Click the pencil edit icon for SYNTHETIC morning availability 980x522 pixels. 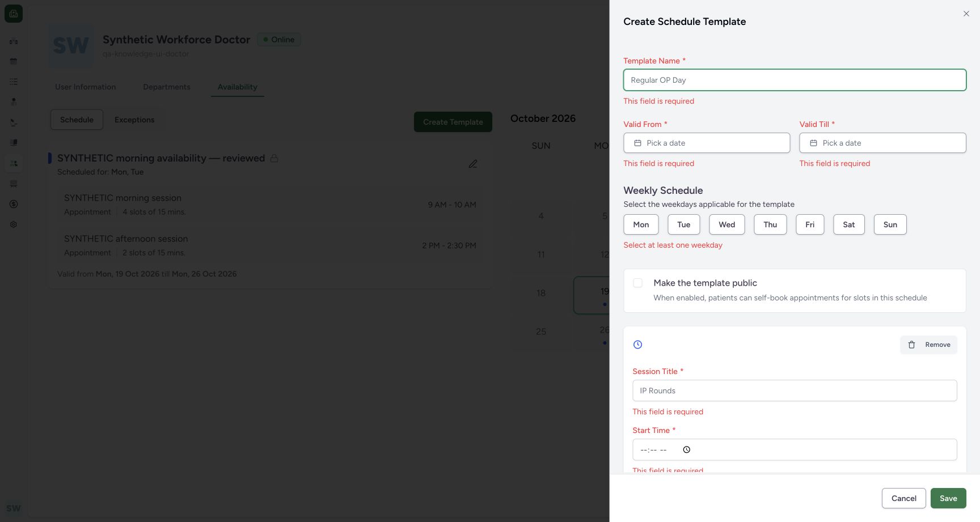(473, 164)
